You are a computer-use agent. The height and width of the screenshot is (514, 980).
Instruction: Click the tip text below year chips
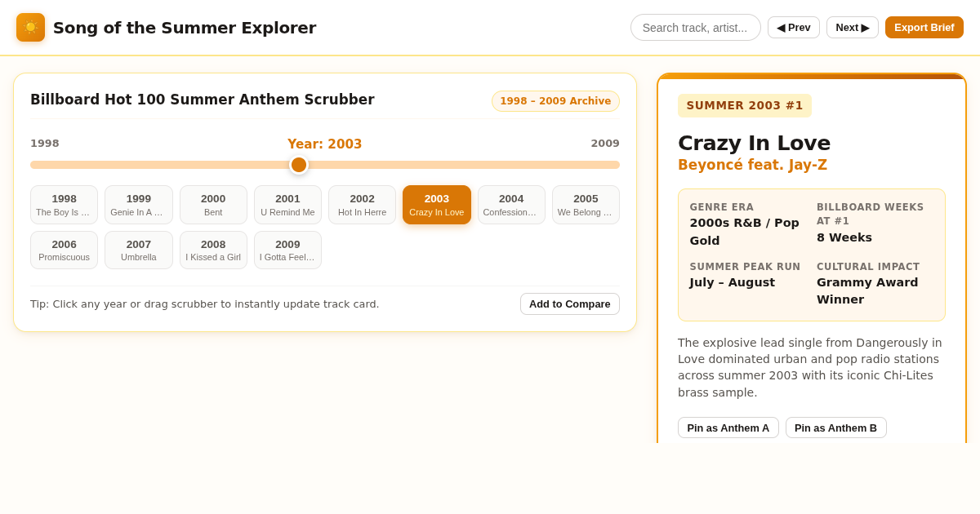click(x=205, y=304)
